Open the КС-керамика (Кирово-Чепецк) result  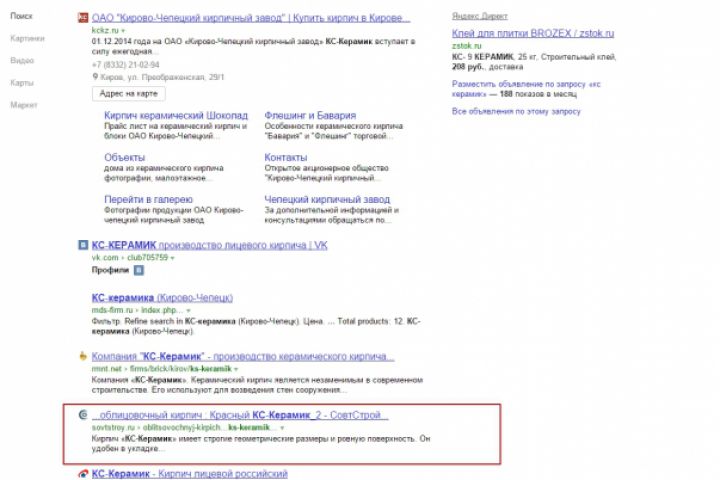[162, 298]
